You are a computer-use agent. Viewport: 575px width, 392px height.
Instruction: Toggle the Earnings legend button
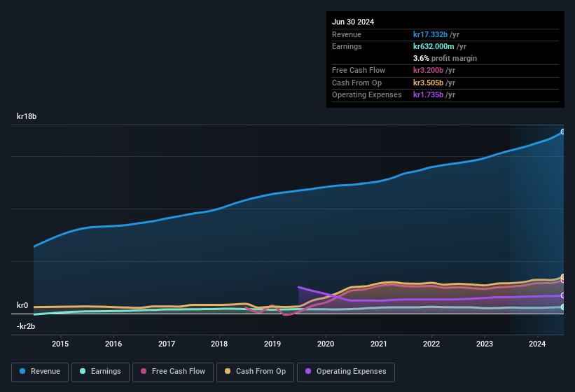100,372
